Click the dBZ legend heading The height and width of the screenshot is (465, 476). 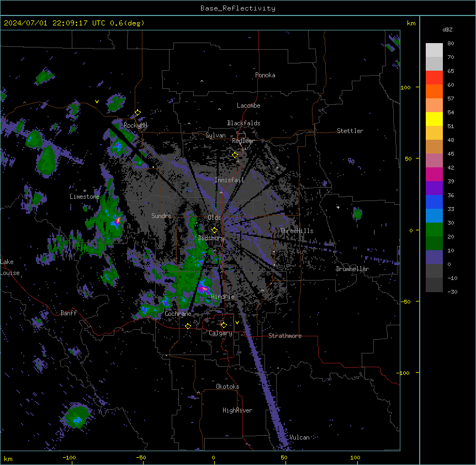(447, 30)
